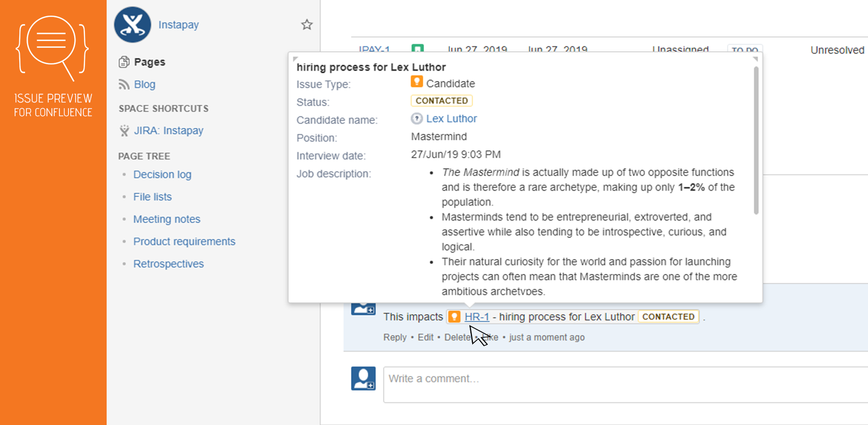Click the orange HR-1 issue icon in comment
The height and width of the screenshot is (425, 868).
[x=454, y=316]
